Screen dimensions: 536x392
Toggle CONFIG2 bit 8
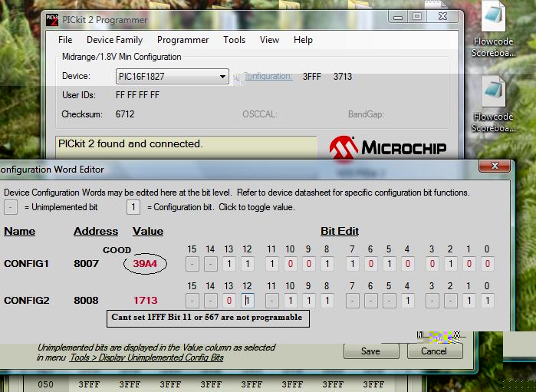[x=327, y=301]
